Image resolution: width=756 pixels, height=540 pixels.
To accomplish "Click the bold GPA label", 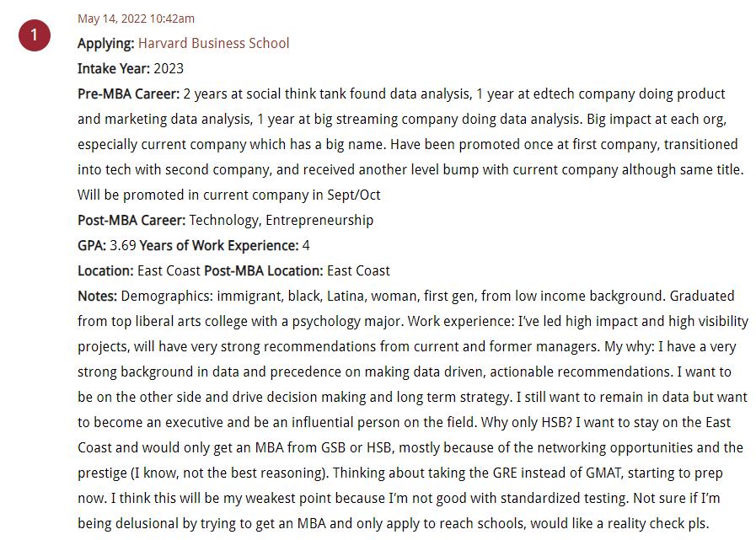I will [92, 246].
